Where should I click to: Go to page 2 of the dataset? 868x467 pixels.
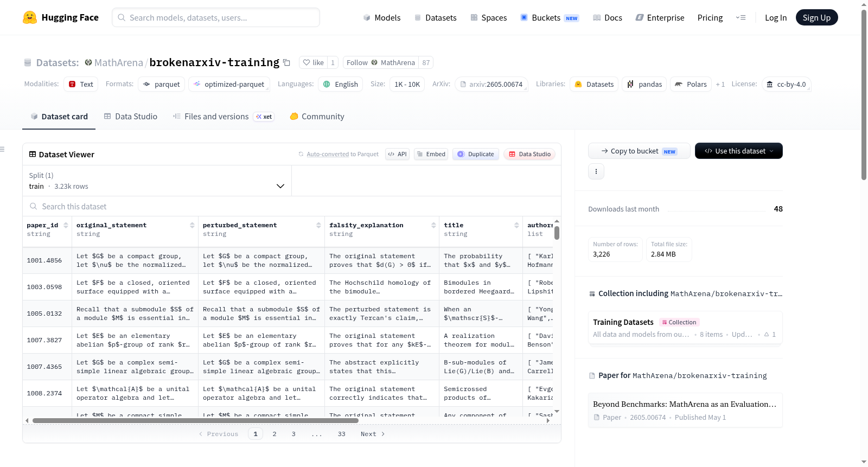275,434
